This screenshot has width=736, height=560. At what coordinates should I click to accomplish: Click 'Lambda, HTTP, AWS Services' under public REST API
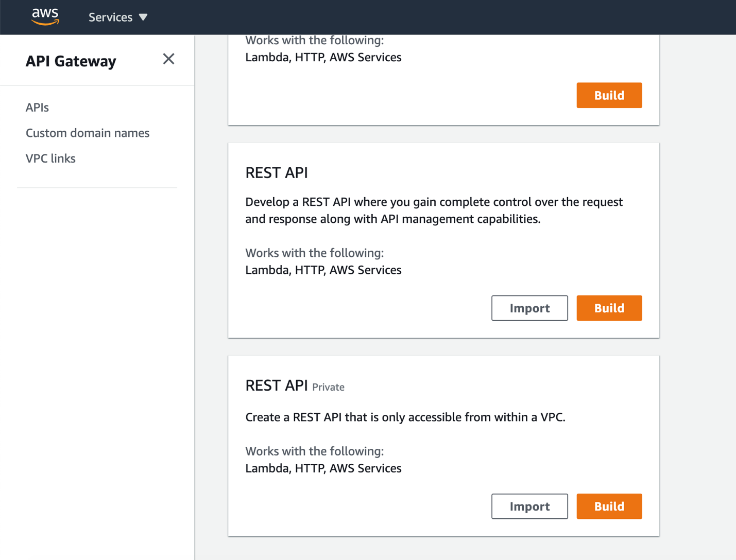323,270
